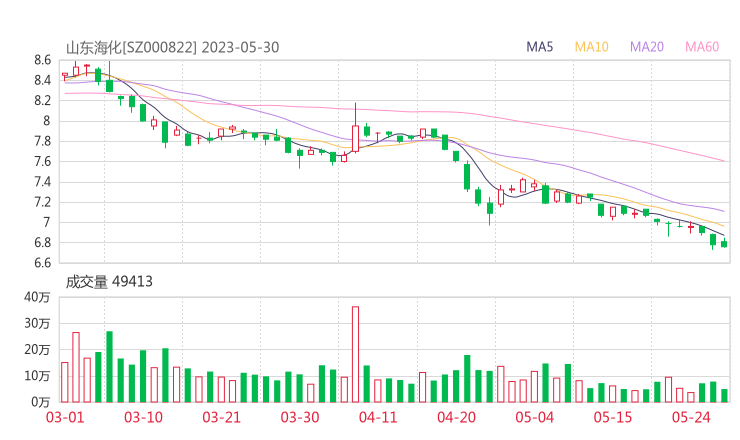Click the 7.8 price axis label
Viewport: 740px width, 440px height.
(x=42, y=141)
